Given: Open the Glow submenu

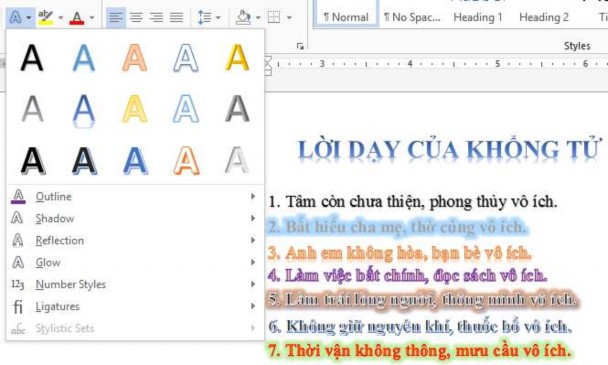Looking at the screenshot, I should tap(135, 263).
